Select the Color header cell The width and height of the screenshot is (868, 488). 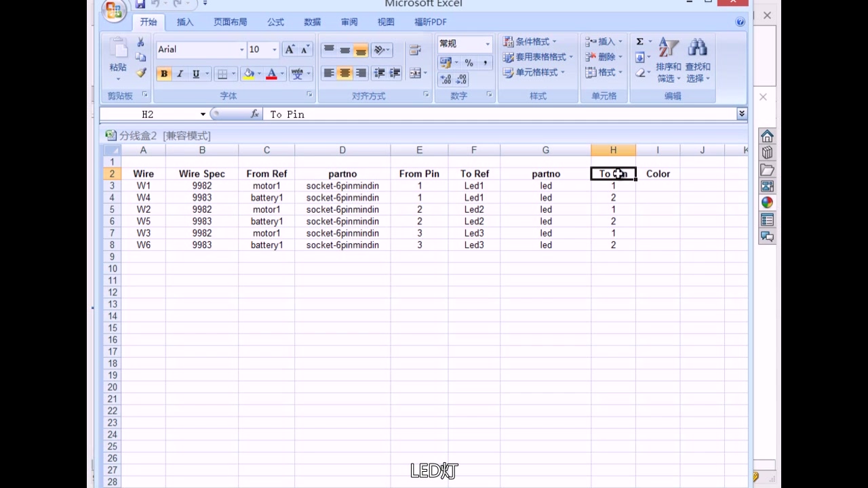(658, 174)
